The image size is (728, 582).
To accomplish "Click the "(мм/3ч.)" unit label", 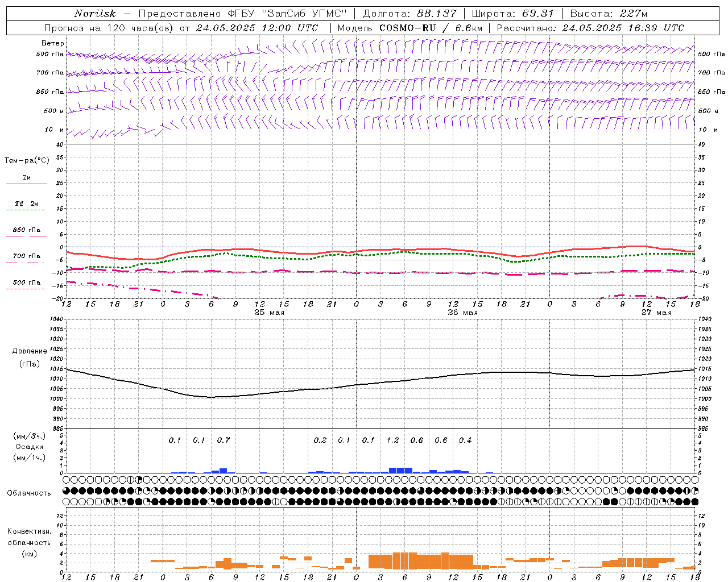I will pos(30,436).
